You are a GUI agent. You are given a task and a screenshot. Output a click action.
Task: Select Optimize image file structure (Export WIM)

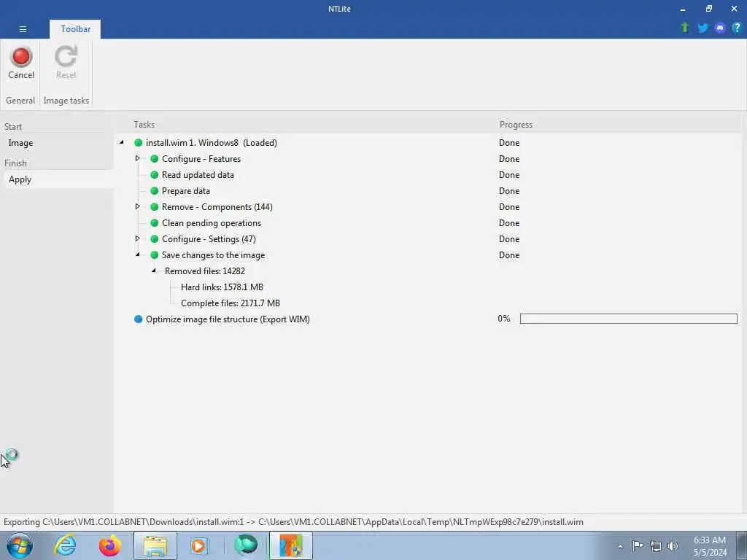coord(228,319)
